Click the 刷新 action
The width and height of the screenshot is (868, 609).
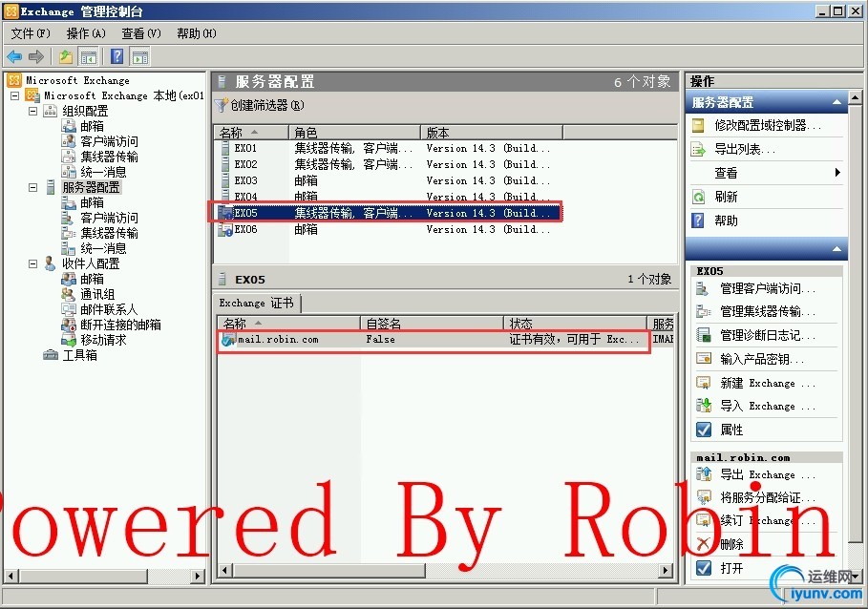point(726,197)
